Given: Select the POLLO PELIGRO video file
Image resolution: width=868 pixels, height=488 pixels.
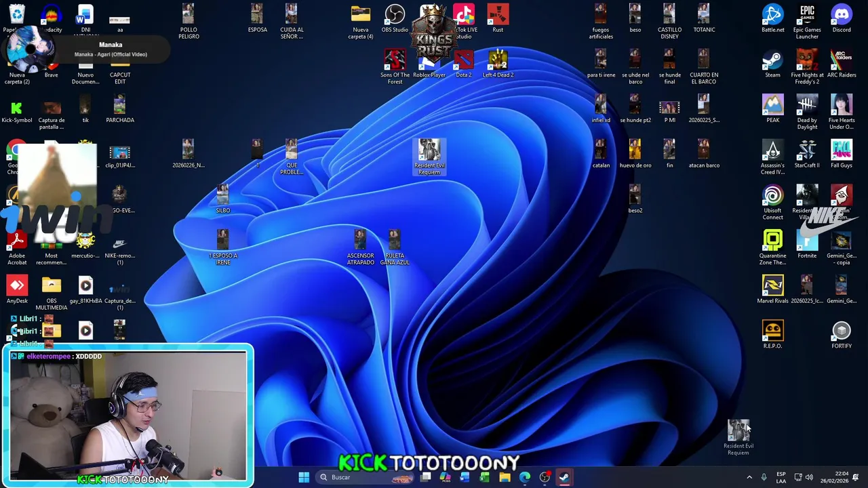Looking at the screenshot, I should [x=189, y=22].
